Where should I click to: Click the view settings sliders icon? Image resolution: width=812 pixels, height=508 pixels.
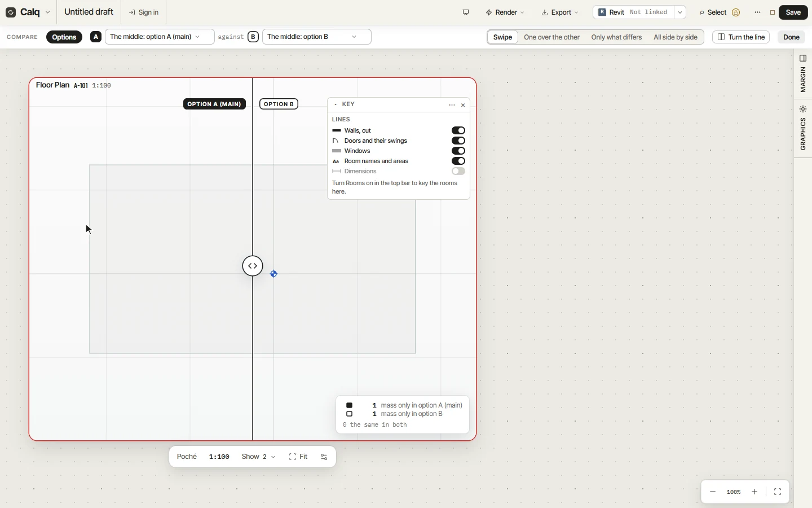pos(324,457)
